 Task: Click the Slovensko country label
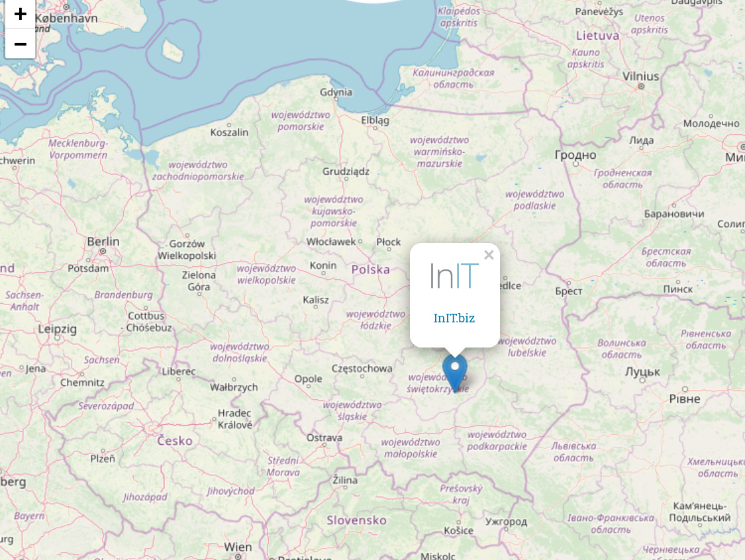coord(356,520)
